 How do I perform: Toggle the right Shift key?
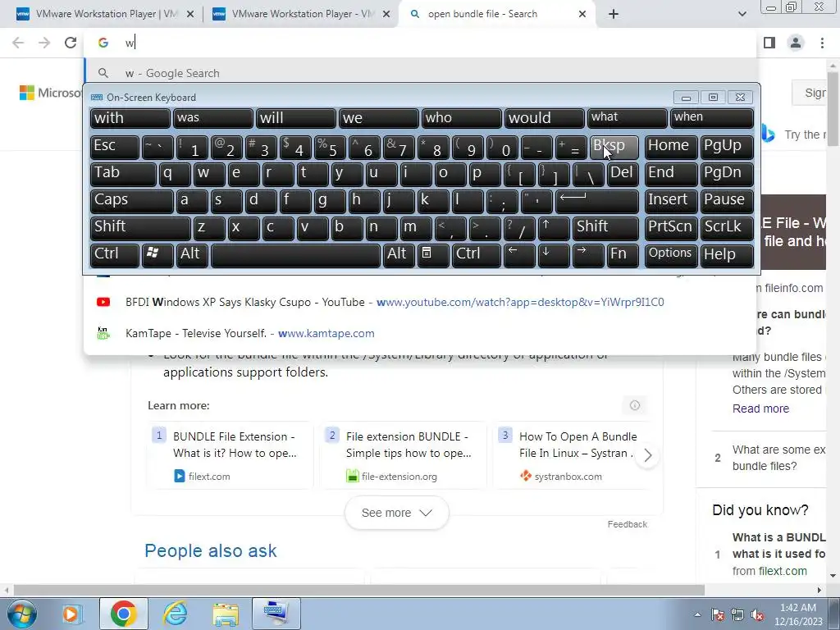pos(605,228)
